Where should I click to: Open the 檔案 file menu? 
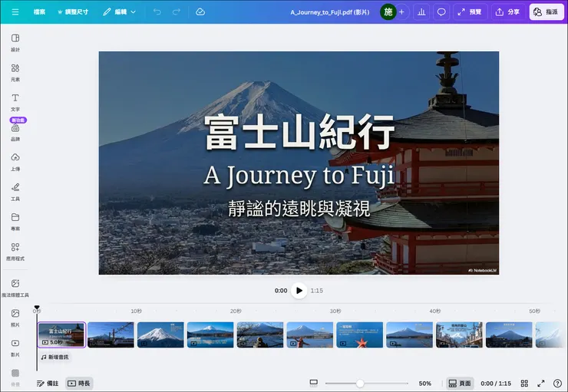point(39,12)
